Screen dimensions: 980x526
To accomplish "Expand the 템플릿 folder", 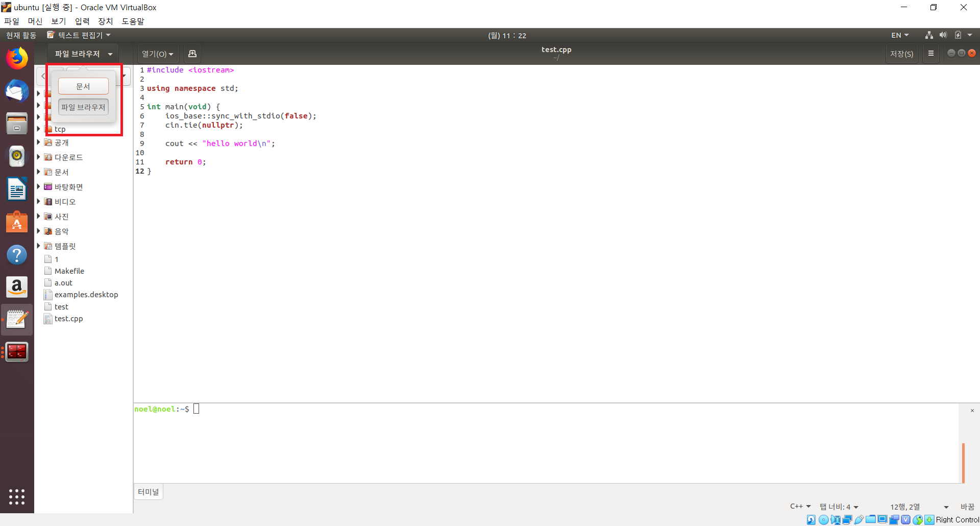I will pyautogui.click(x=38, y=246).
